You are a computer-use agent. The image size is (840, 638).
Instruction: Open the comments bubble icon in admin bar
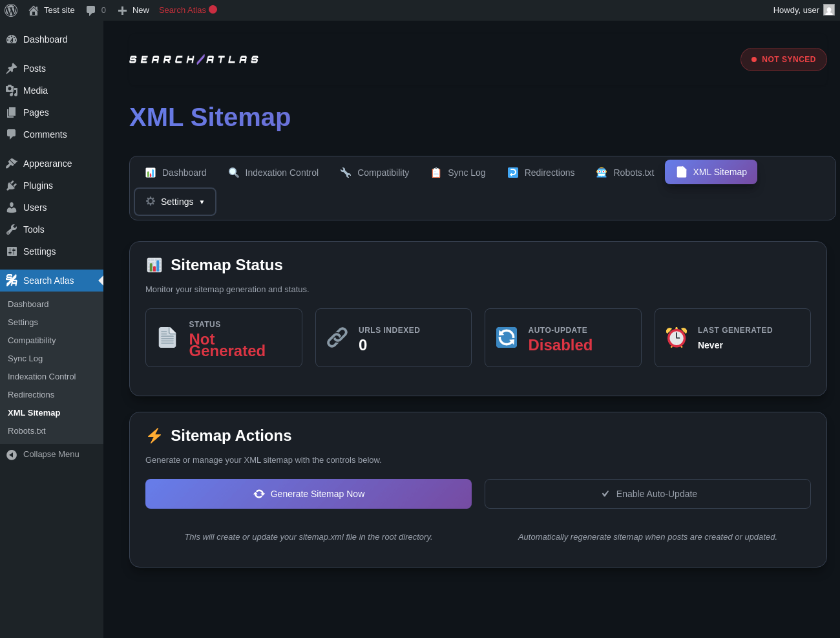point(90,10)
